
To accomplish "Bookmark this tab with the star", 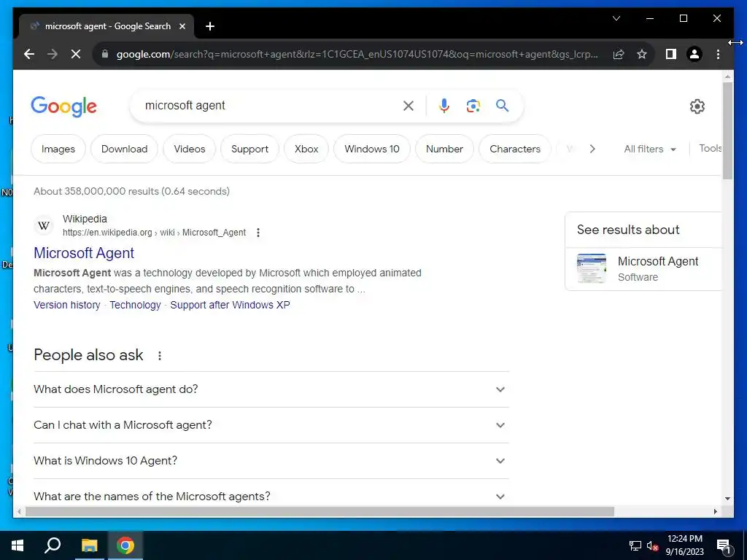I will pyautogui.click(x=642, y=54).
